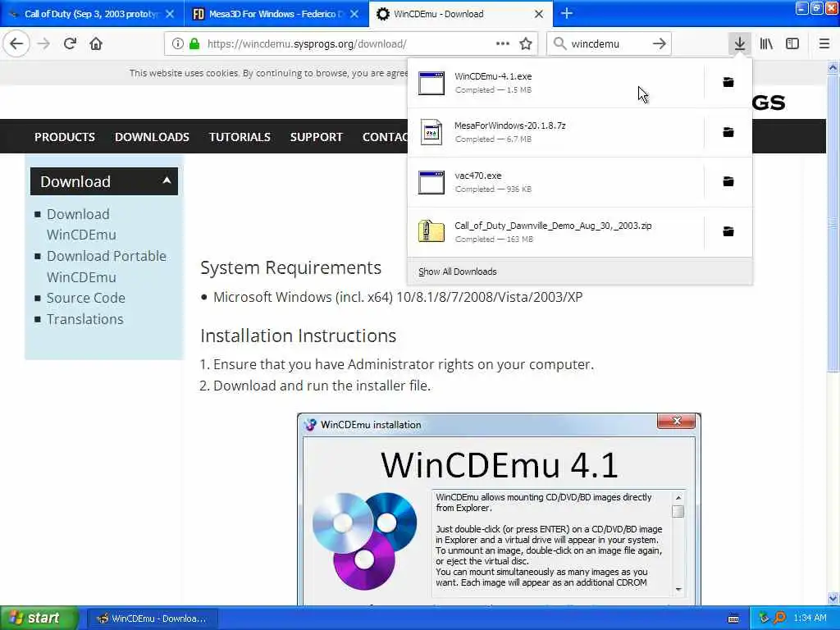840x630 pixels.
Task: Open the Library bookshelf icon
Action: tap(766, 43)
